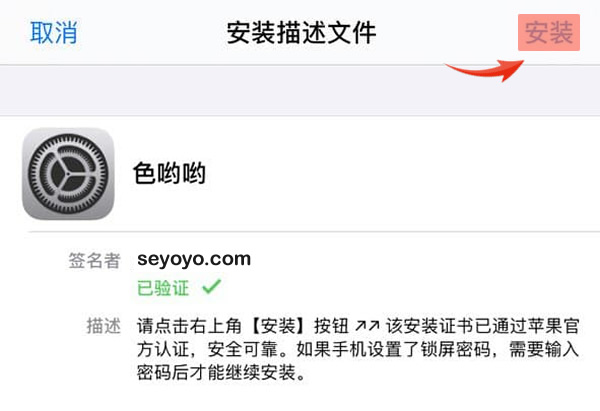The width and height of the screenshot is (600, 411).
Task: Tap the 安装 button at top right
Action: pyautogui.click(x=548, y=33)
